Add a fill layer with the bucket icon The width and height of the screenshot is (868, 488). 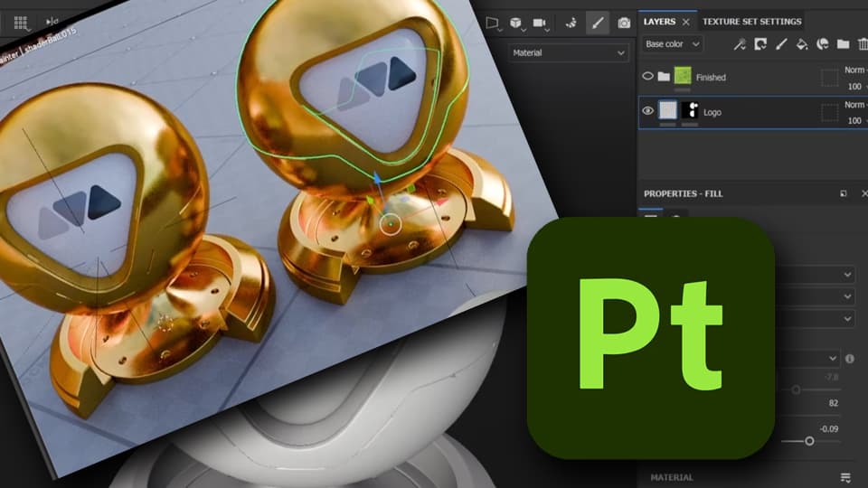coord(802,44)
